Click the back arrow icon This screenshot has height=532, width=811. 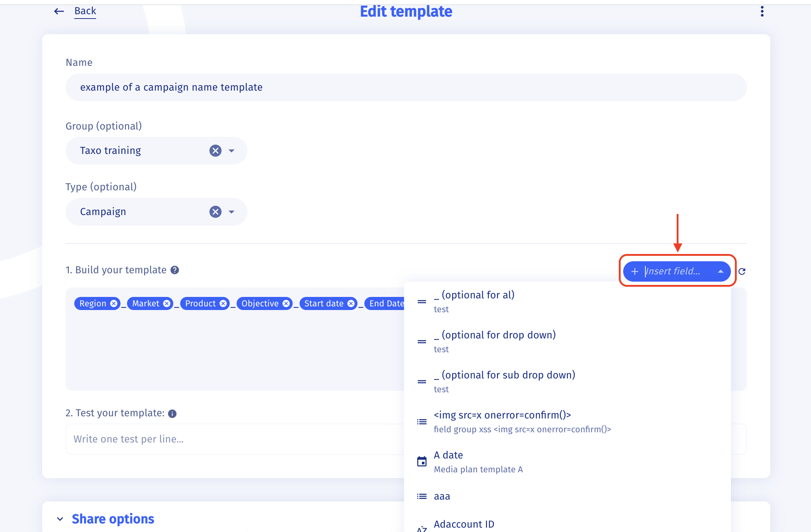tap(59, 11)
